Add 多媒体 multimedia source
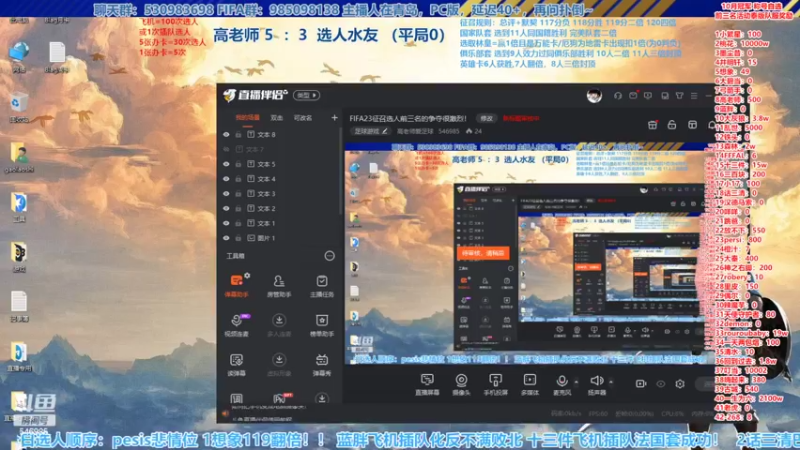 [530, 384]
